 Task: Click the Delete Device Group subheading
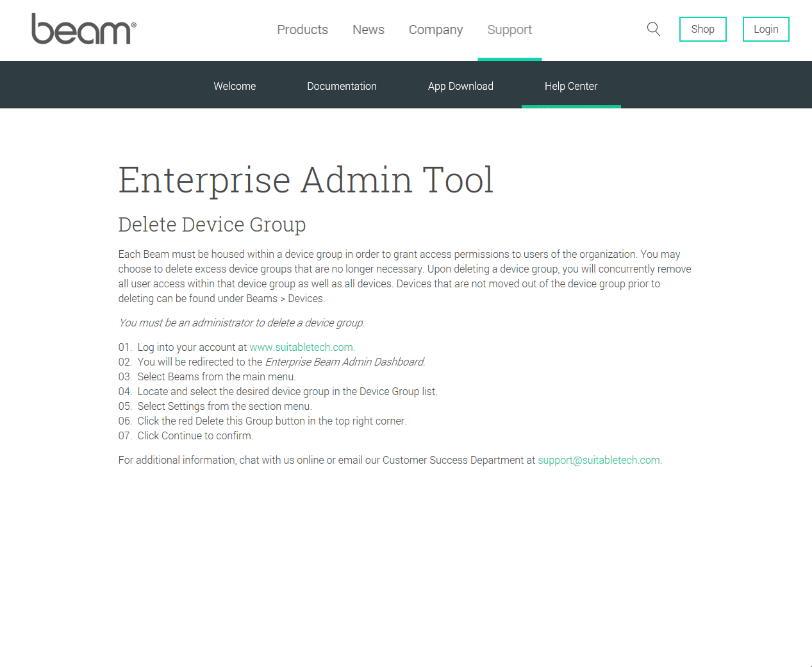point(212,224)
